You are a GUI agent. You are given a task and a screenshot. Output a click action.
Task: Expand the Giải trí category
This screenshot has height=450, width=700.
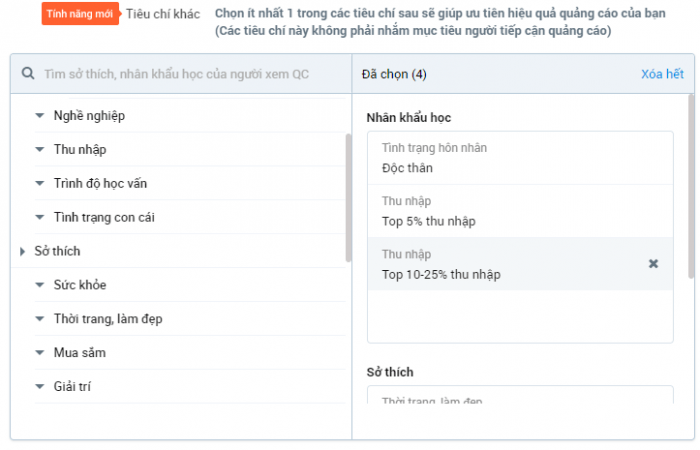[39, 386]
